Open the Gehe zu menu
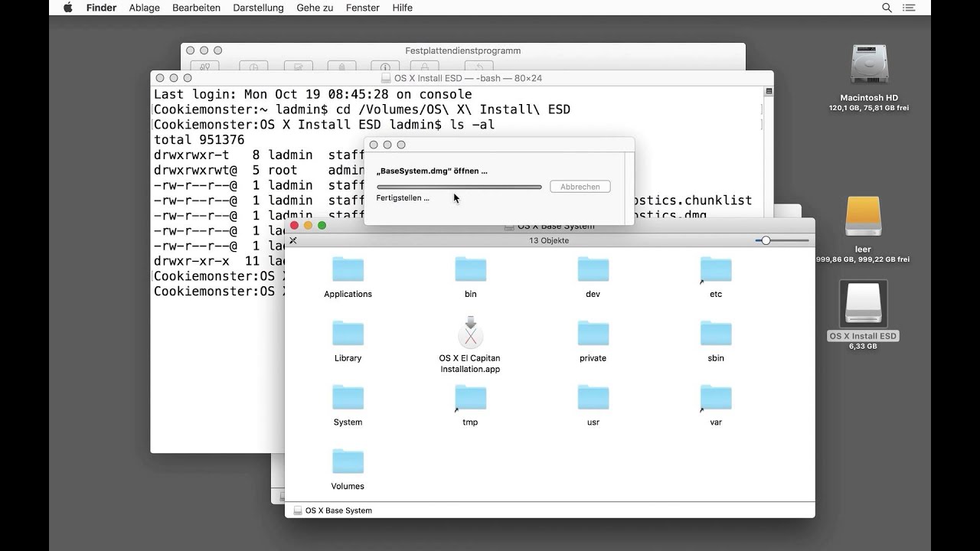980x551 pixels. 315,8
